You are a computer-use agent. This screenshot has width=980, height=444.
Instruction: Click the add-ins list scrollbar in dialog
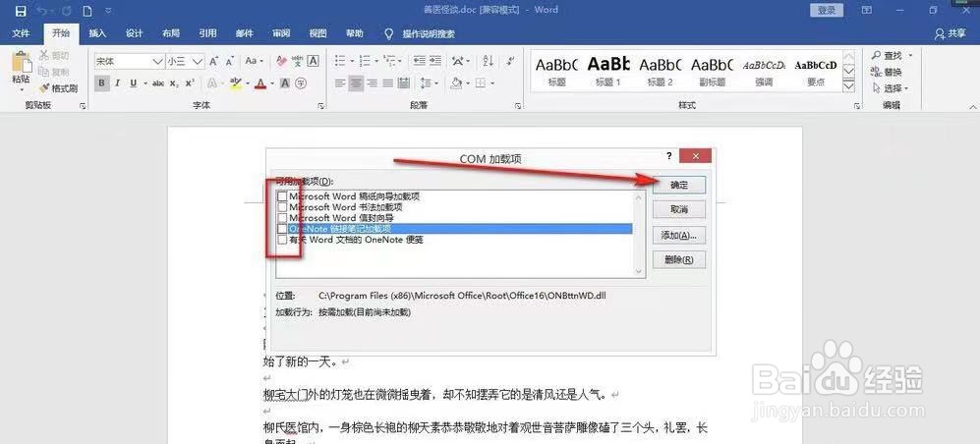(x=639, y=234)
